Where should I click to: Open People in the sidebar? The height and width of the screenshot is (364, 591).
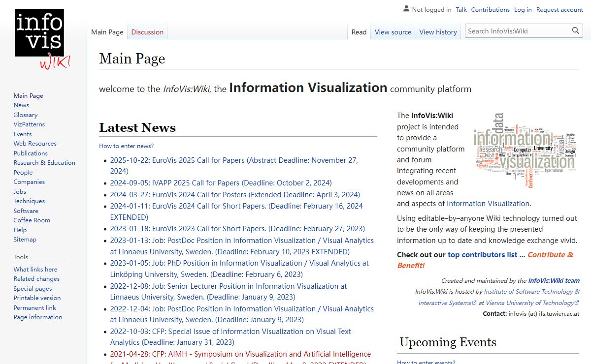(23, 172)
